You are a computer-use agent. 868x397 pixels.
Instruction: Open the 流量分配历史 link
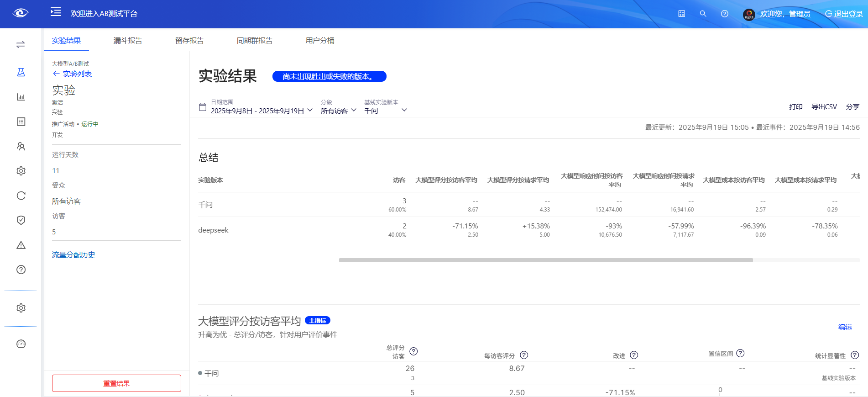point(73,255)
